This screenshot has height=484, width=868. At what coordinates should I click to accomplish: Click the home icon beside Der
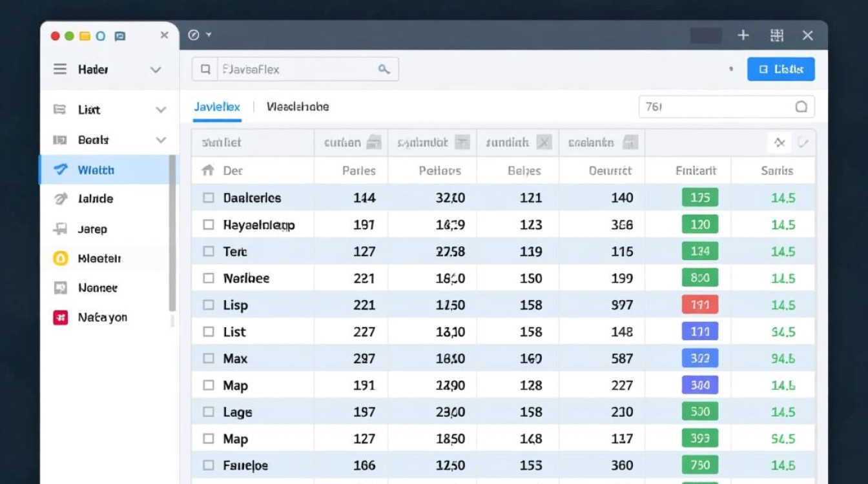208,170
